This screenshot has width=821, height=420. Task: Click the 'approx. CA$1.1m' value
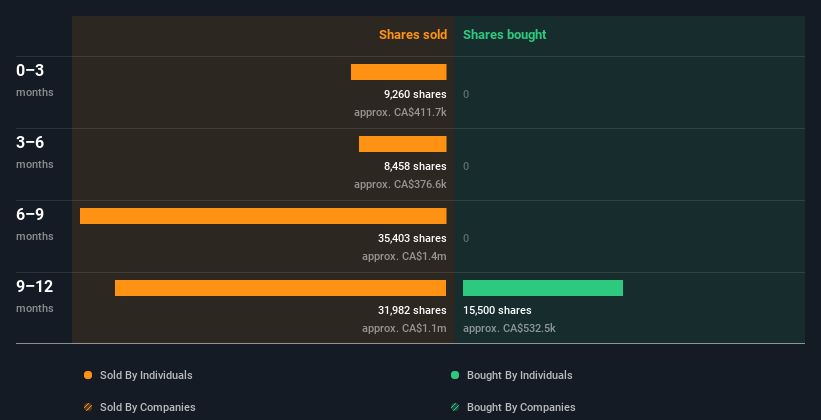404,328
